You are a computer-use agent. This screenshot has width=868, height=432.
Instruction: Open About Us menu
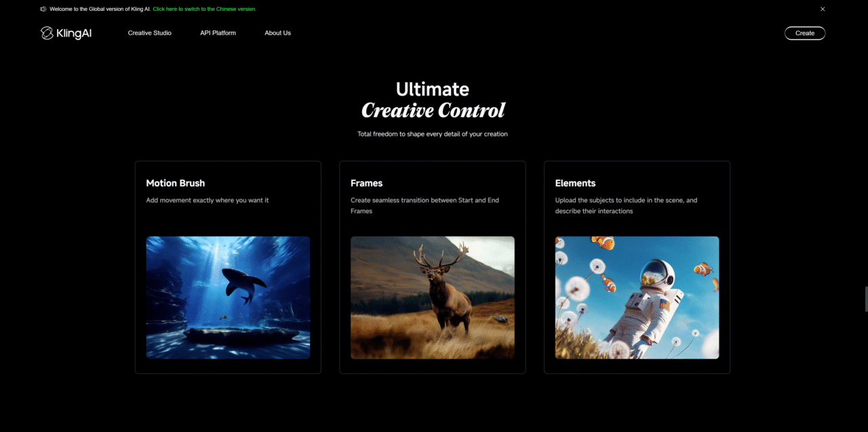click(277, 33)
